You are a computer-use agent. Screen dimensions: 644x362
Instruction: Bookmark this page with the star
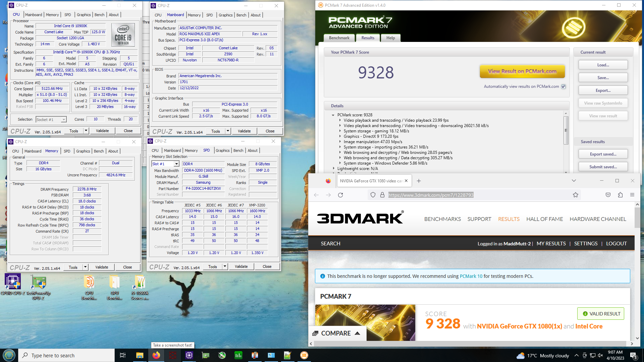[576, 195]
